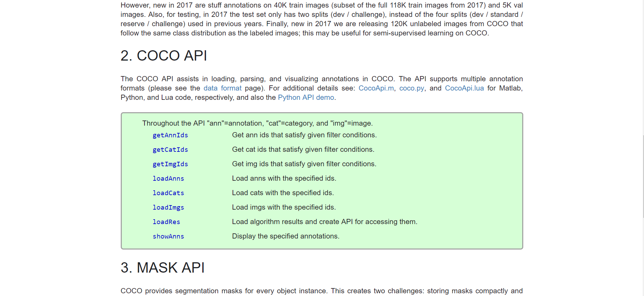Screen dimensions: 644x296
Task: Click 'Get ann ids that satisfy given filter conditions.'
Action: tap(304, 135)
